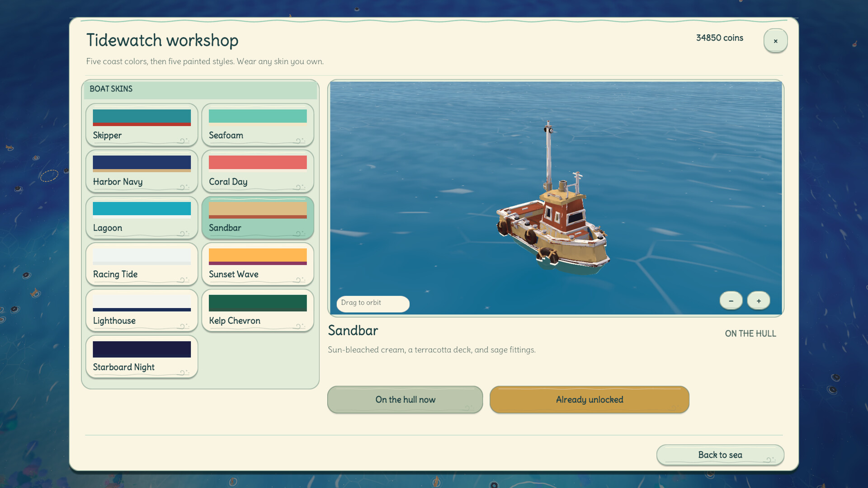Click the Sun-bleached cream description text

pos(432,350)
